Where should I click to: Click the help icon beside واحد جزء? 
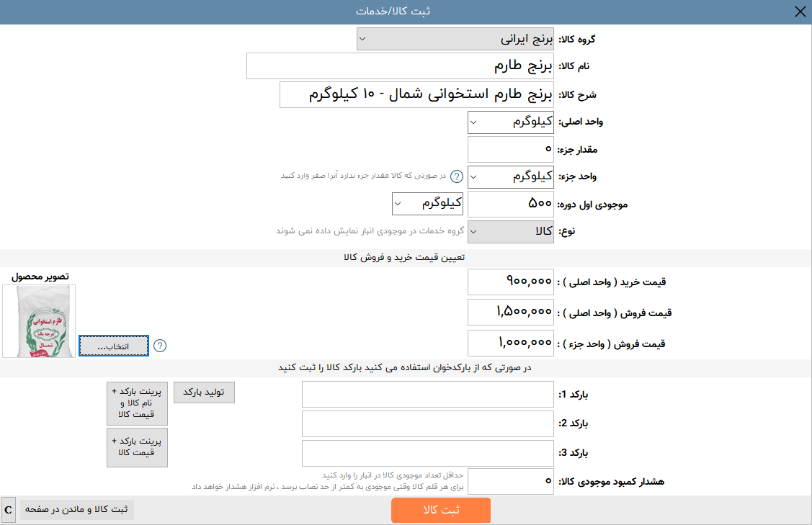456,176
